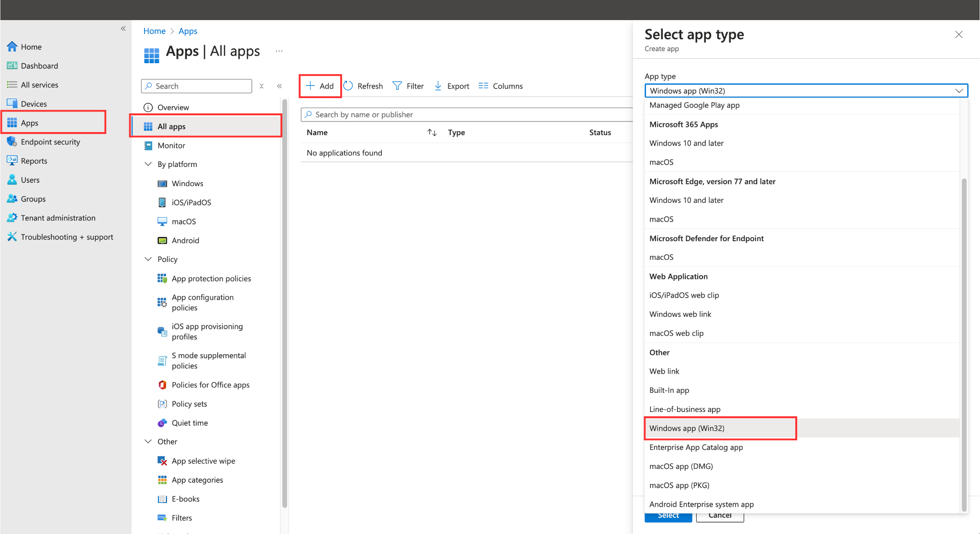Select iOS/iPadOS web clip option
Viewport: 980px width, 534px height.
pos(684,295)
